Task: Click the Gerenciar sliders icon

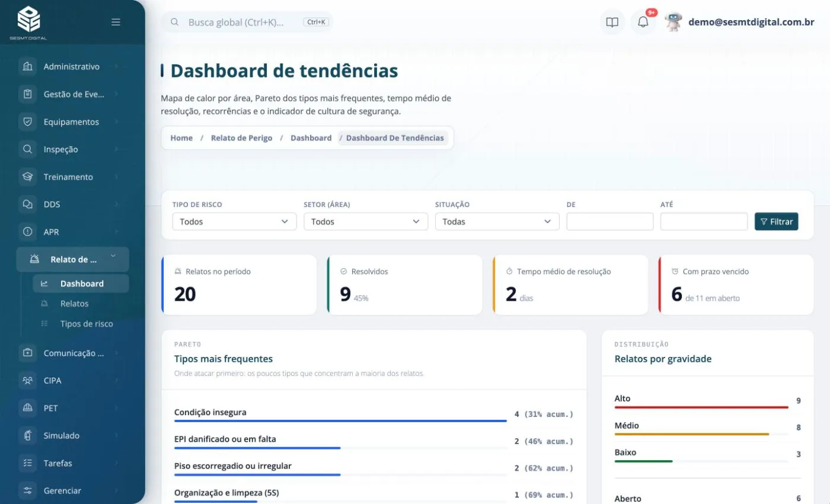Action: (27, 490)
